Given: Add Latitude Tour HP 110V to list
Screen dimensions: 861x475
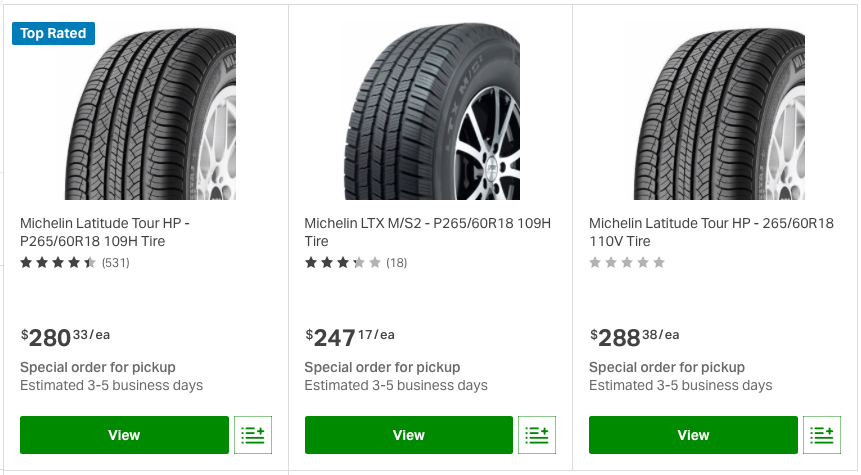Looking at the screenshot, I should click(x=822, y=435).
